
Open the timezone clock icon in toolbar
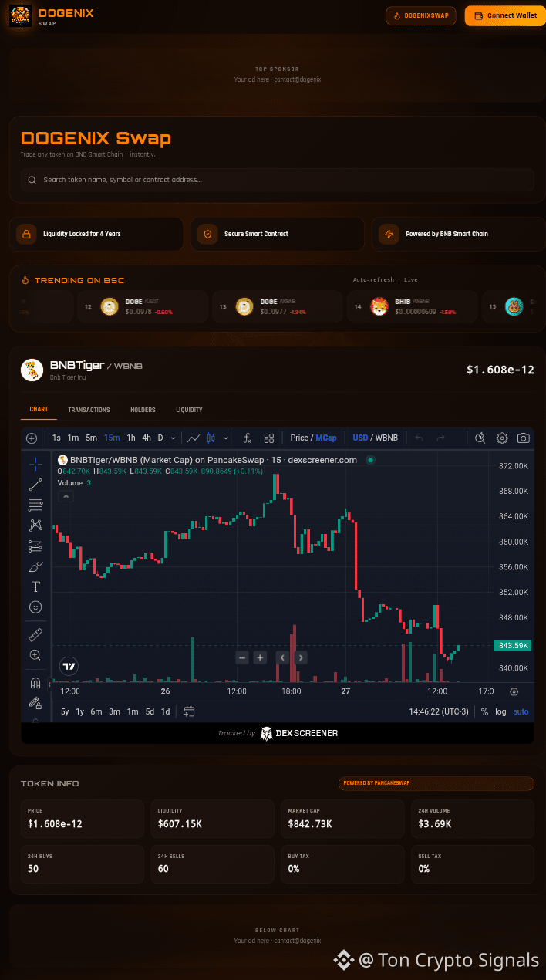click(x=480, y=438)
